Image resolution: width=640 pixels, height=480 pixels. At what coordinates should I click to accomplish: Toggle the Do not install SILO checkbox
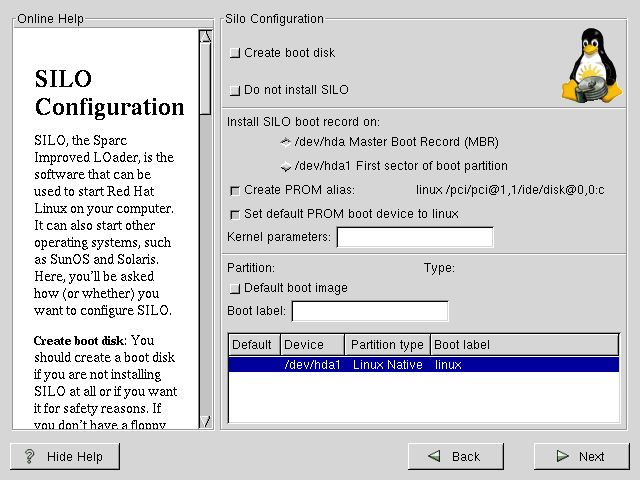coord(235,90)
